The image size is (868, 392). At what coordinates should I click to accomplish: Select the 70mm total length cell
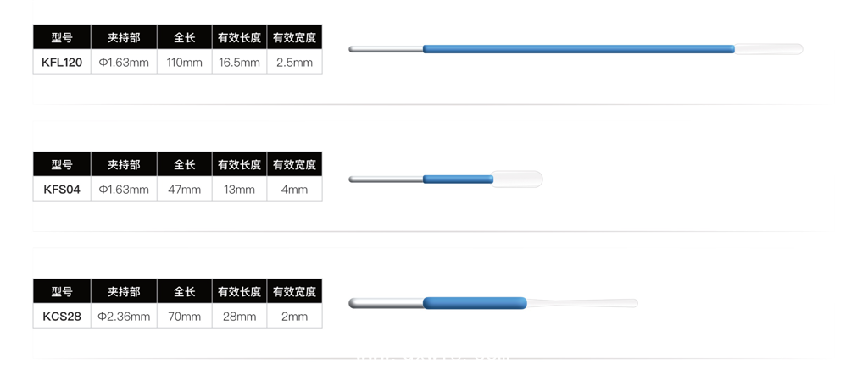(185, 317)
